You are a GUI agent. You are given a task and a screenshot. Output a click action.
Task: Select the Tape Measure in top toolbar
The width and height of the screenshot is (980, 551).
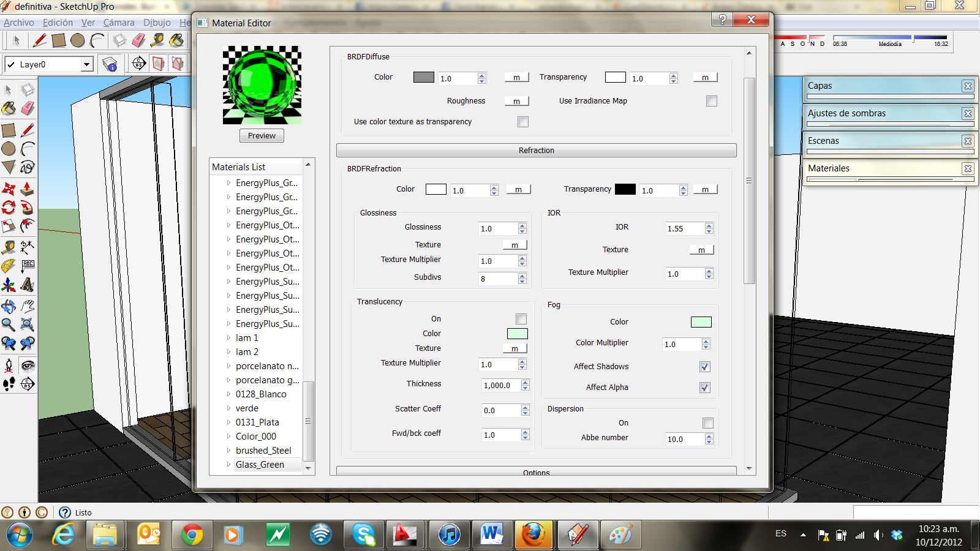coord(157,40)
